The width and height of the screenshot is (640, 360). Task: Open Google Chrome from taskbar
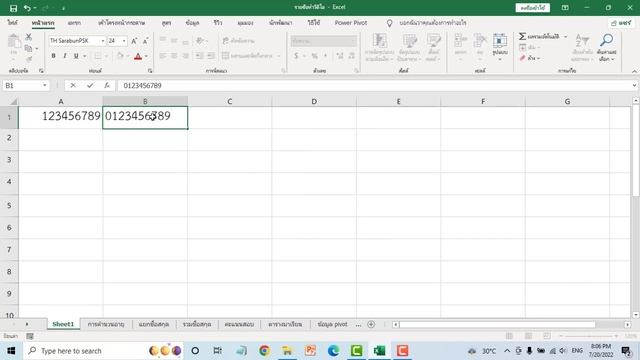[x=264, y=351]
